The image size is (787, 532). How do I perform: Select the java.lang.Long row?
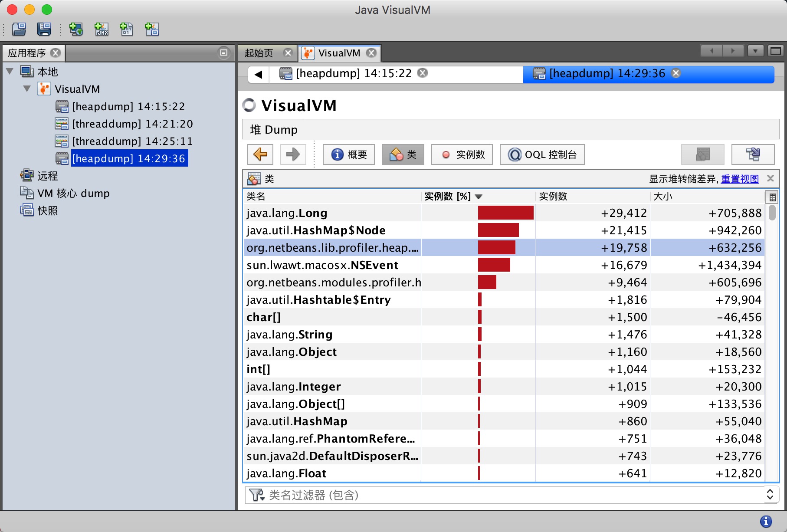tap(504, 213)
